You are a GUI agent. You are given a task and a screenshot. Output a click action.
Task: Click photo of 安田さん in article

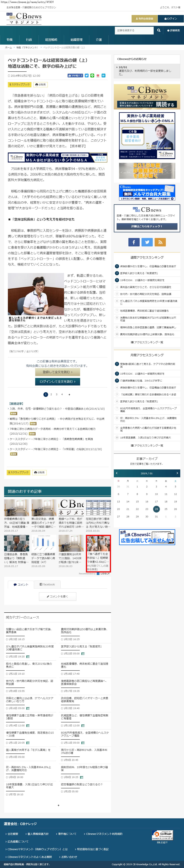[x=36, y=294]
